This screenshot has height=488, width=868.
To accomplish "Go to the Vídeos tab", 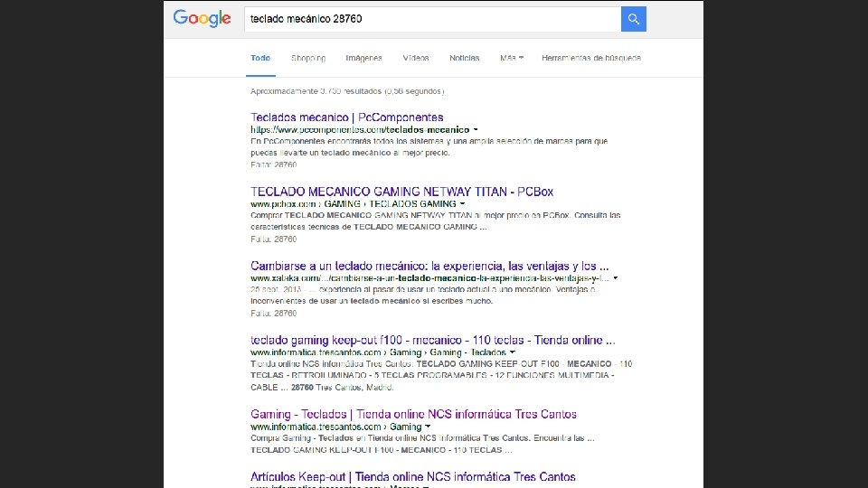I will (x=416, y=58).
